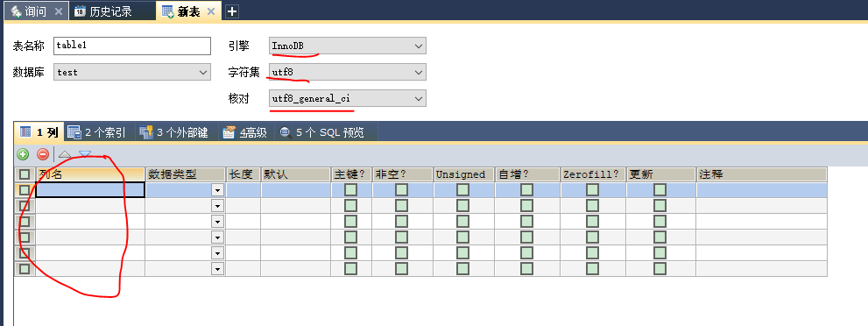Open new tab with plus button
Image resolution: width=868 pixels, height=326 pixels.
tap(232, 11)
